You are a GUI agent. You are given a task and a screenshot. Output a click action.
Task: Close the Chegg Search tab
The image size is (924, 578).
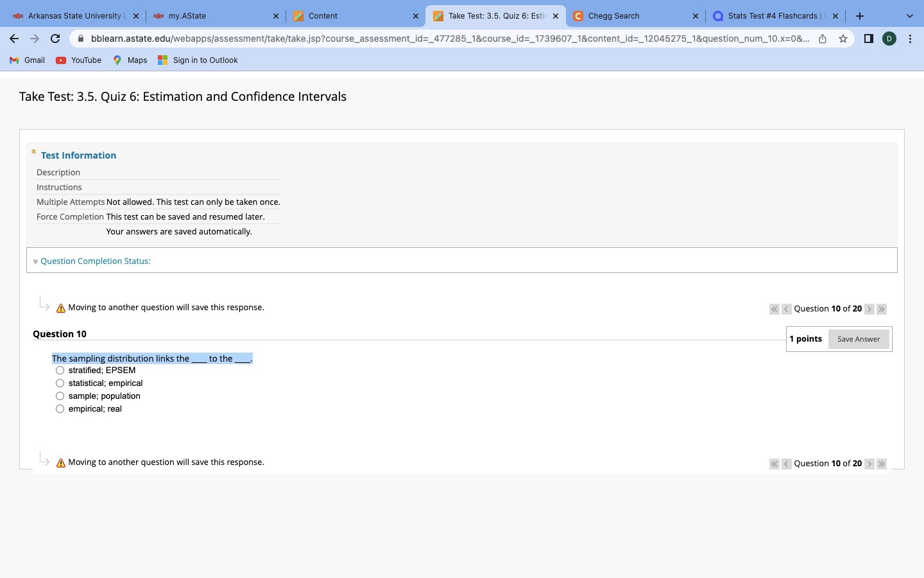click(695, 16)
